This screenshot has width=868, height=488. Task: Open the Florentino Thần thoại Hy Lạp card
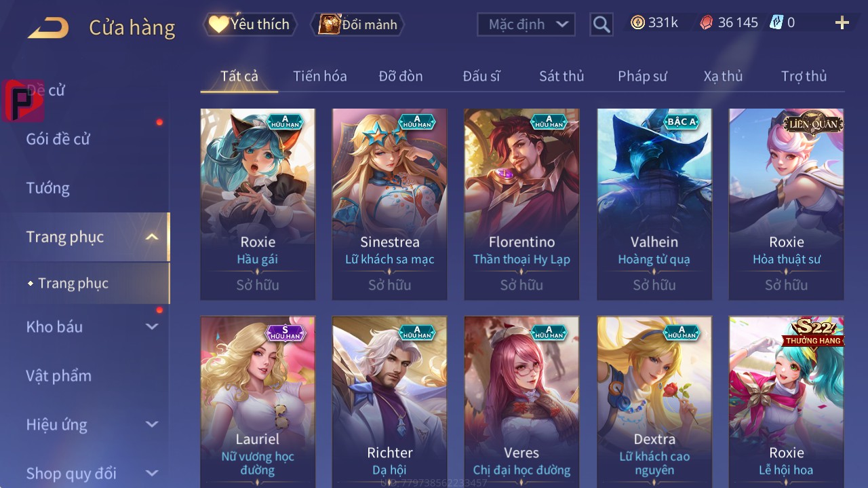(521, 204)
